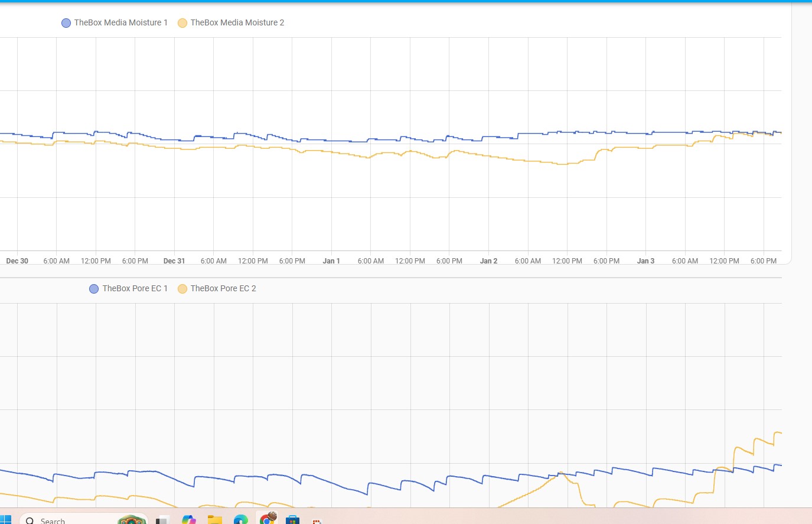This screenshot has height=524, width=812.
Task: Open Microsoft Edge from the taskbar
Action: click(x=241, y=519)
